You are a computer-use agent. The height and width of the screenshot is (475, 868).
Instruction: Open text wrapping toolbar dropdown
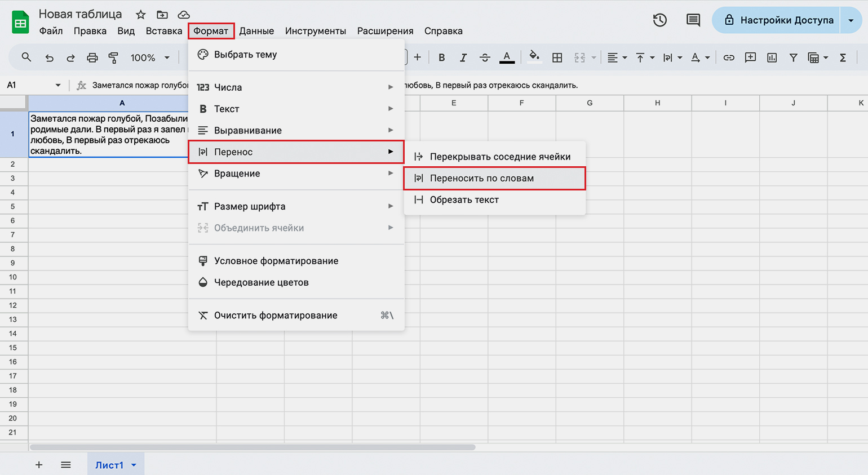pyautogui.click(x=672, y=57)
